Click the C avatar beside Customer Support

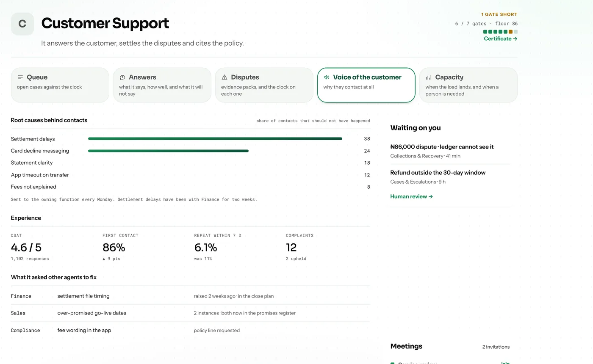(22, 24)
